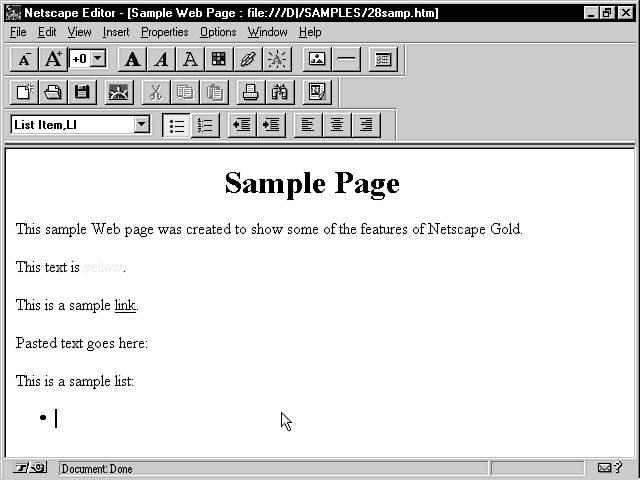
Task: Click the increase font size icon
Action: coord(53,60)
